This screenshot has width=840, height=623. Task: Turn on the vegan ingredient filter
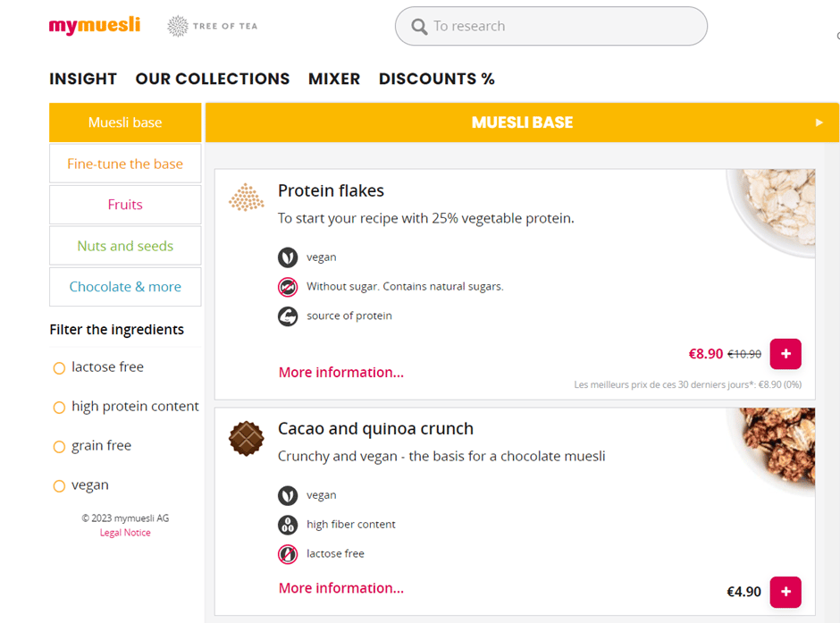tap(59, 486)
